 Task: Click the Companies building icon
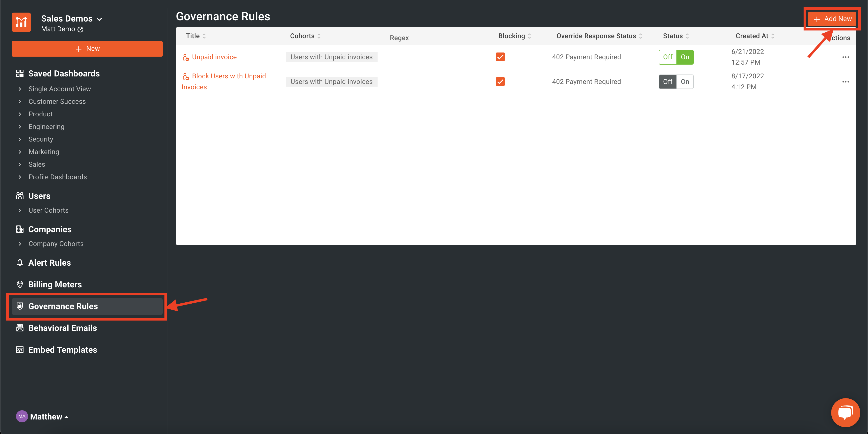pos(20,229)
